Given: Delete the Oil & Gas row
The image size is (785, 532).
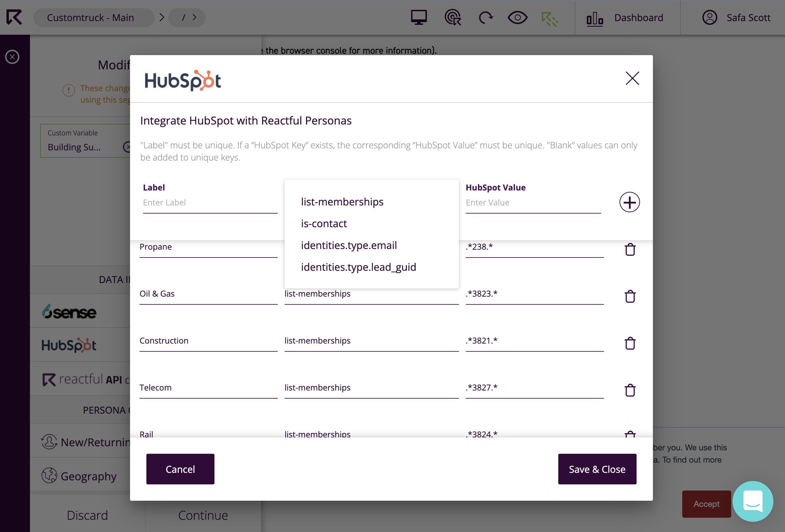Looking at the screenshot, I should coord(630,296).
